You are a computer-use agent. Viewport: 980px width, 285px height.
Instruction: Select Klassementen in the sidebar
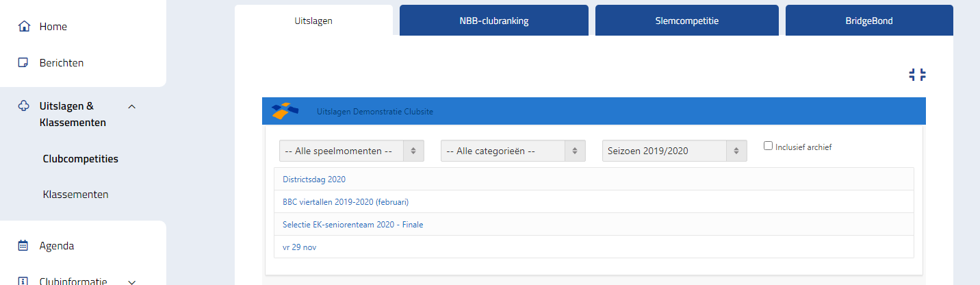click(x=75, y=195)
